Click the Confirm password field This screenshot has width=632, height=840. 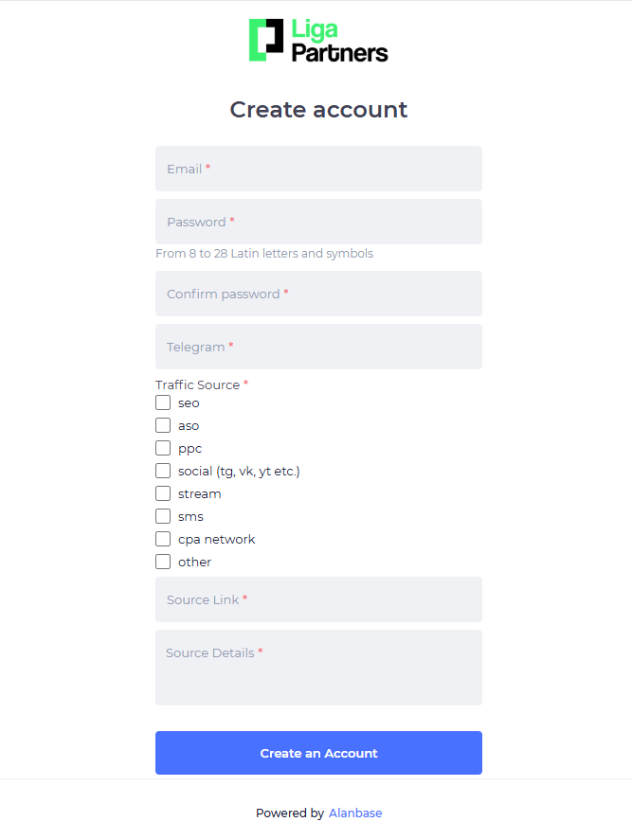pyautogui.click(x=318, y=294)
